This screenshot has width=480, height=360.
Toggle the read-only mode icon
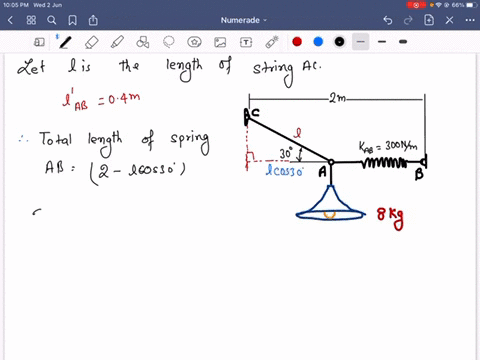(x=39, y=42)
